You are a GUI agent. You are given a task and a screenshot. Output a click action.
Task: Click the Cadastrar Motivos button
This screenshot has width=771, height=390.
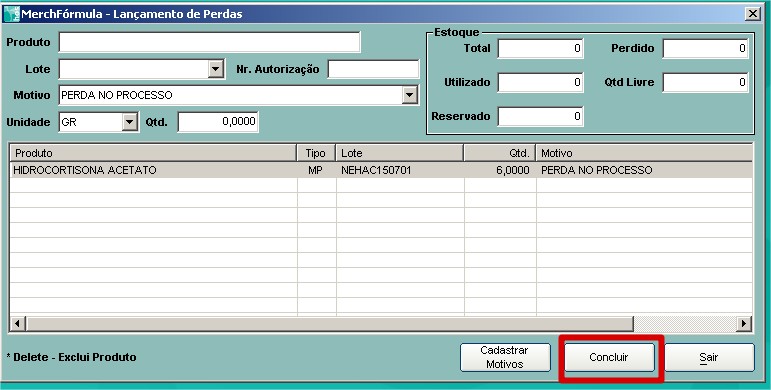505,358
